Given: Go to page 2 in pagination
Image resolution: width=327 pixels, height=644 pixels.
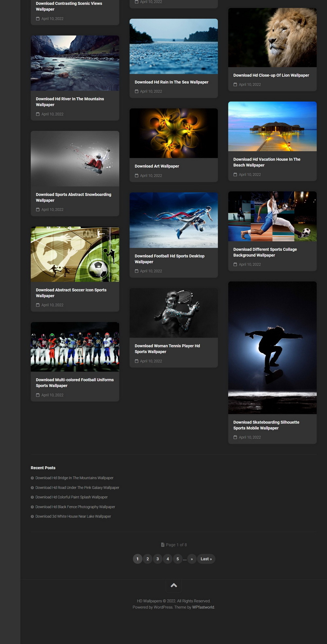Looking at the screenshot, I should 148,559.
